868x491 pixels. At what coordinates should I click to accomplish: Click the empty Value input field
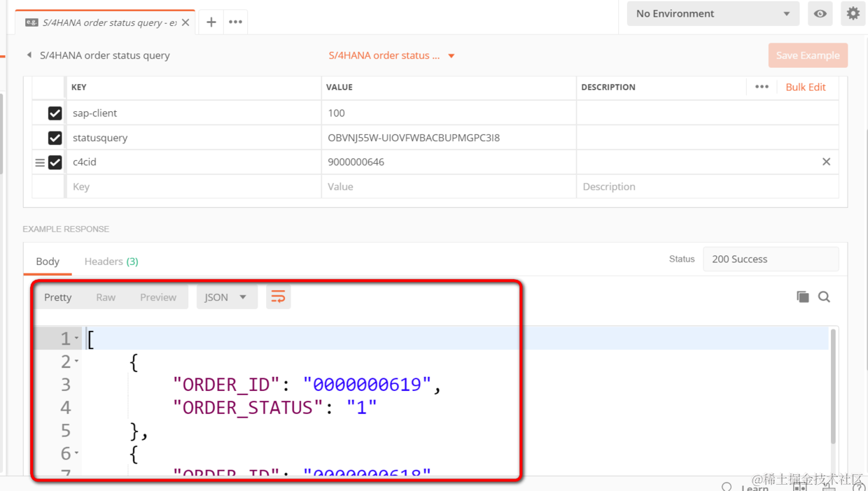(449, 187)
